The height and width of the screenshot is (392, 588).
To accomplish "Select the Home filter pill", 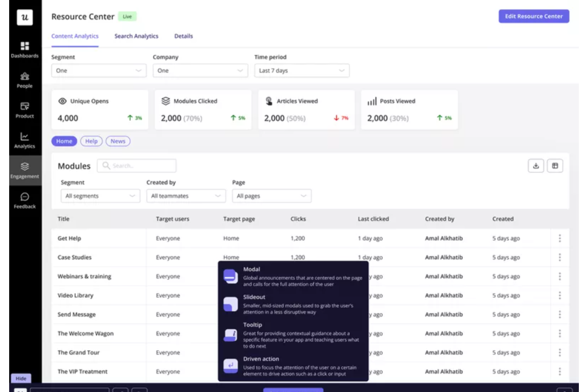I will pos(64,141).
